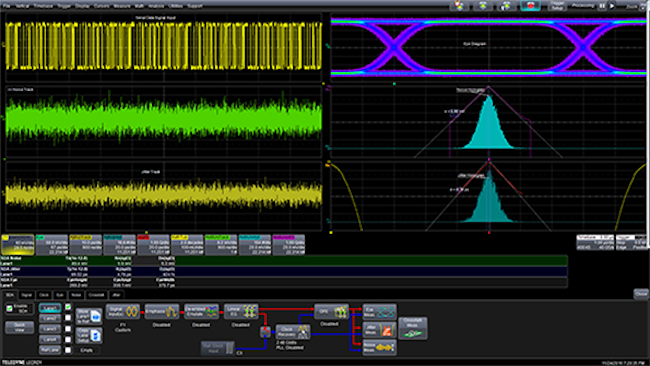The width and height of the screenshot is (650, 366).
Task: Open the Crosstalk Measure block
Action: coord(413,327)
